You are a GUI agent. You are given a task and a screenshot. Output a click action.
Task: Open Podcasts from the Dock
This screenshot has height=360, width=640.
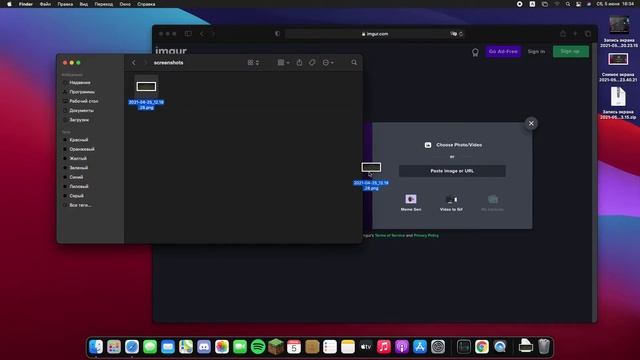[402, 347]
